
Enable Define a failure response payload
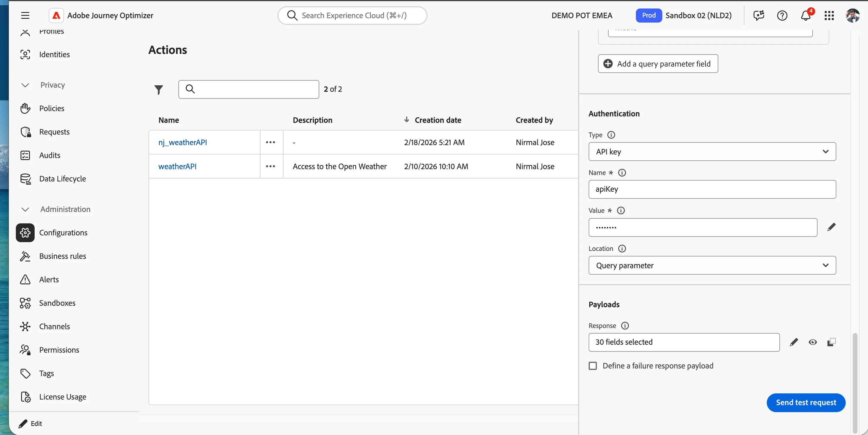[593, 366]
